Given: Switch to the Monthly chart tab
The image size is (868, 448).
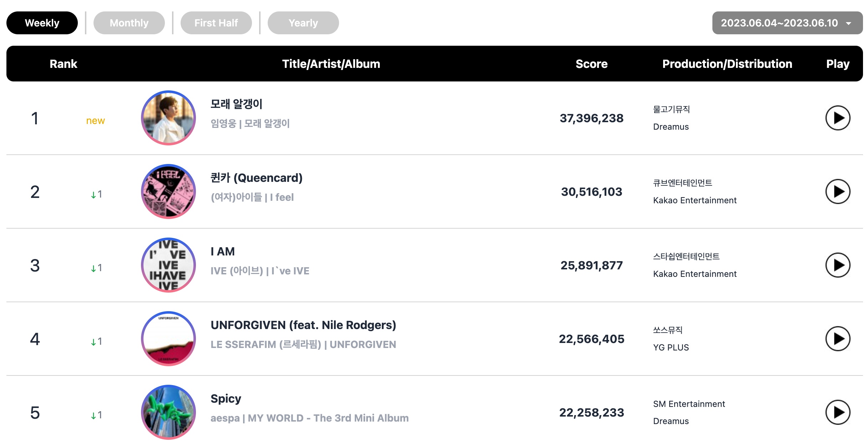Looking at the screenshot, I should coord(129,23).
